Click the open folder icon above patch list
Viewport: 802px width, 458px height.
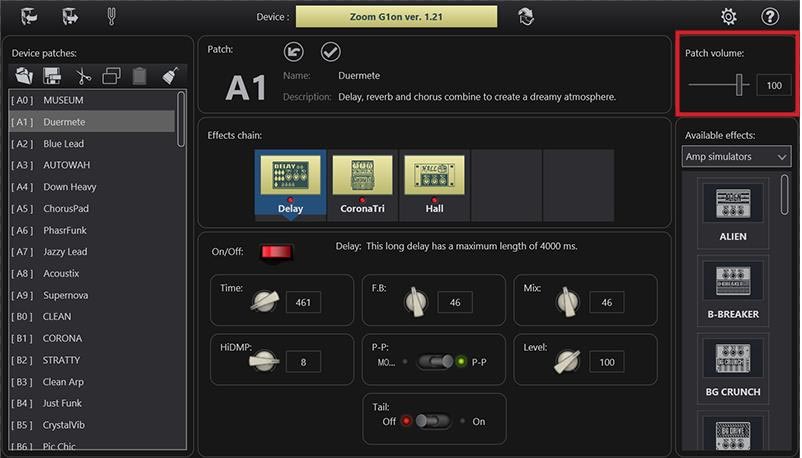point(25,75)
